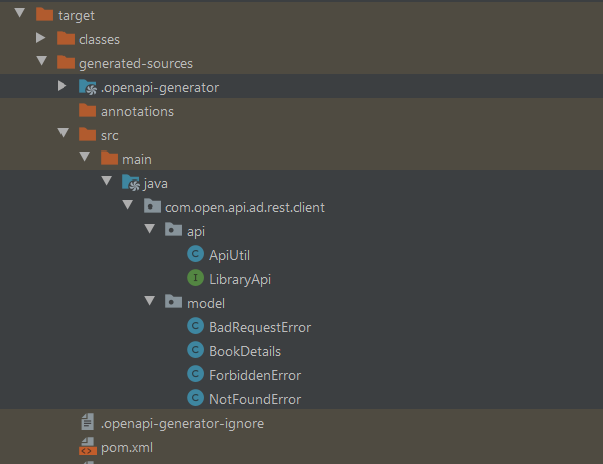Click the BadRequestError class icon
Image resolution: width=603 pixels, height=464 pixels.
[x=195, y=326]
